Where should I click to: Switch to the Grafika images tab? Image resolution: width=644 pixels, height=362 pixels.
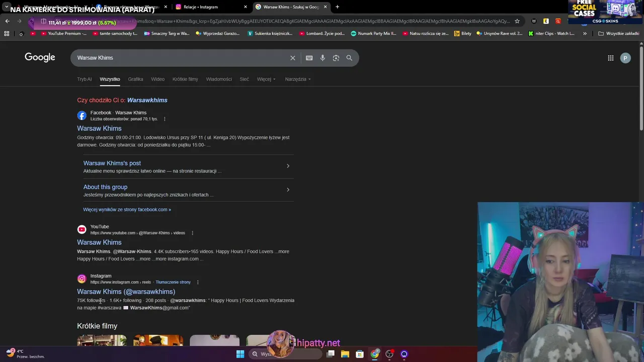pyautogui.click(x=135, y=79)
